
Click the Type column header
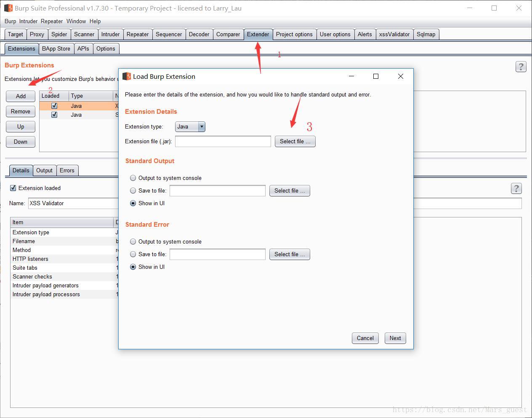pyautogui.click(x=91, y=96)
